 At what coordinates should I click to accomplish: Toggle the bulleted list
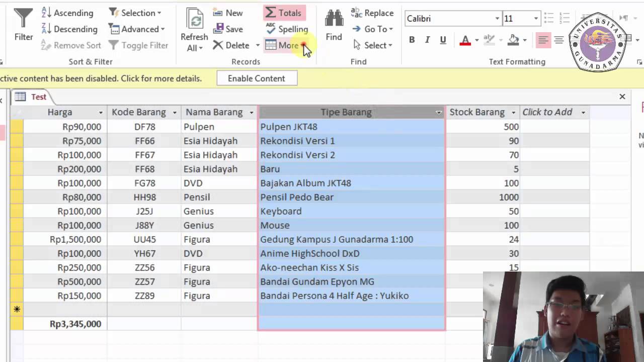point(549,19)
